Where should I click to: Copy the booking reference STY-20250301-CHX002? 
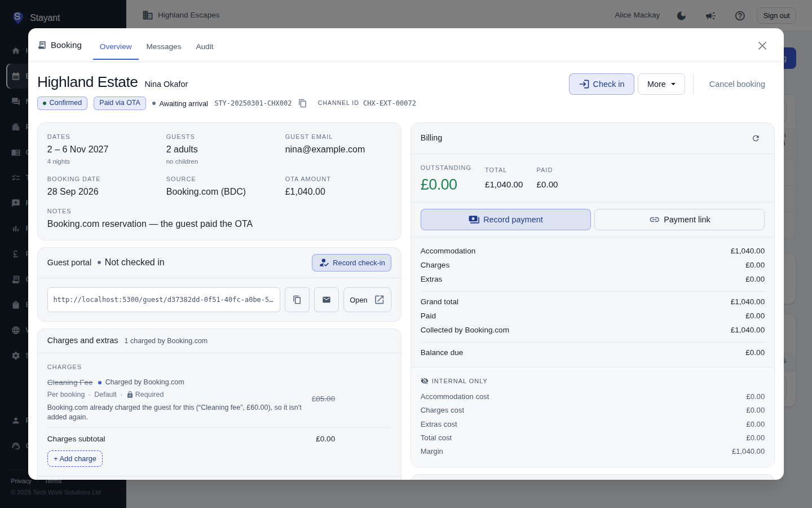302,103
